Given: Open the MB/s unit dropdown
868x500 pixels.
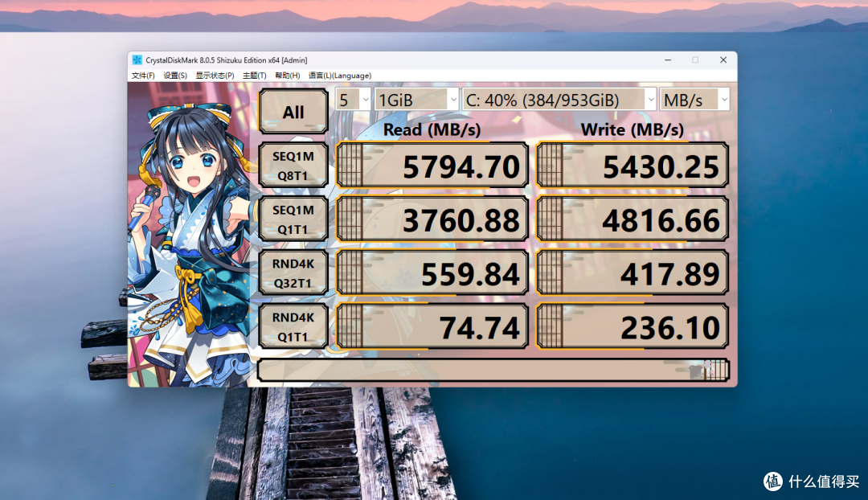Looking at the screenshot, I should (694, 100).
